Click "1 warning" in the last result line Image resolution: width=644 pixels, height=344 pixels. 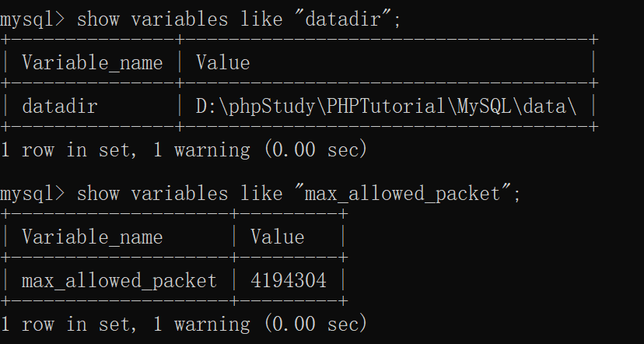coord(201,325)
